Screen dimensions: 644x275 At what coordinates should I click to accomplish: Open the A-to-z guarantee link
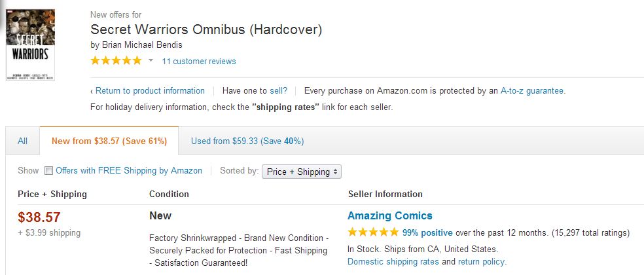tap(532, 91)
